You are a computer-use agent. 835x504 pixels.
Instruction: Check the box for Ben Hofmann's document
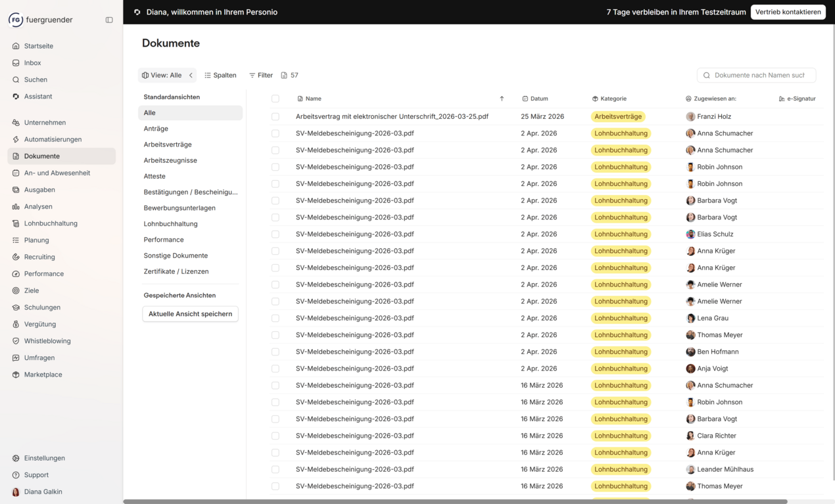[275, 352]
